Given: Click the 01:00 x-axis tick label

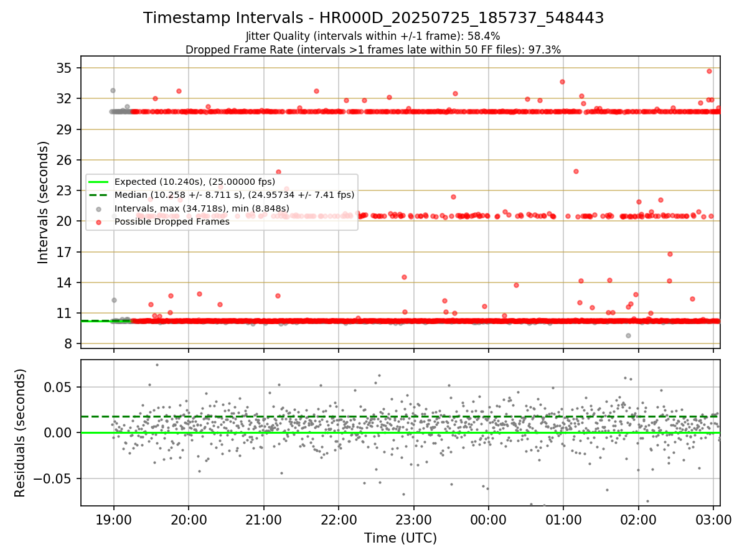Looking at the screenshot, I should click(x=563, y=520).
